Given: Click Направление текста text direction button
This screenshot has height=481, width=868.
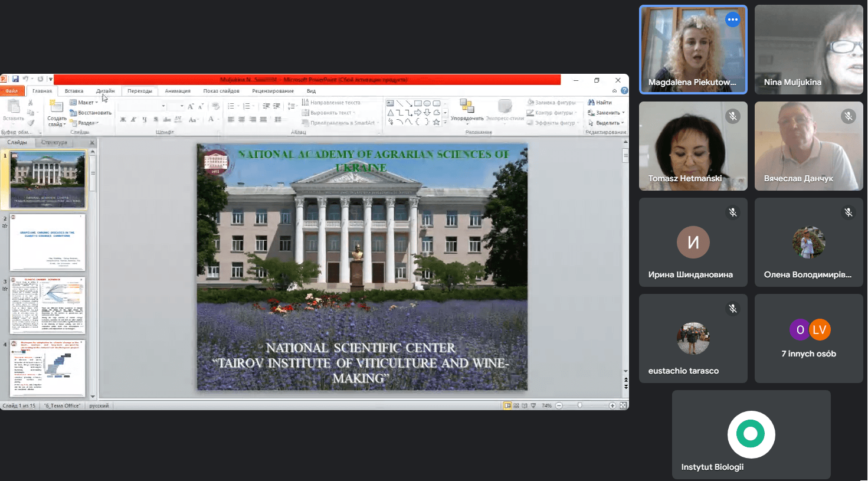Looking at the screenshot, I should 331,103.
